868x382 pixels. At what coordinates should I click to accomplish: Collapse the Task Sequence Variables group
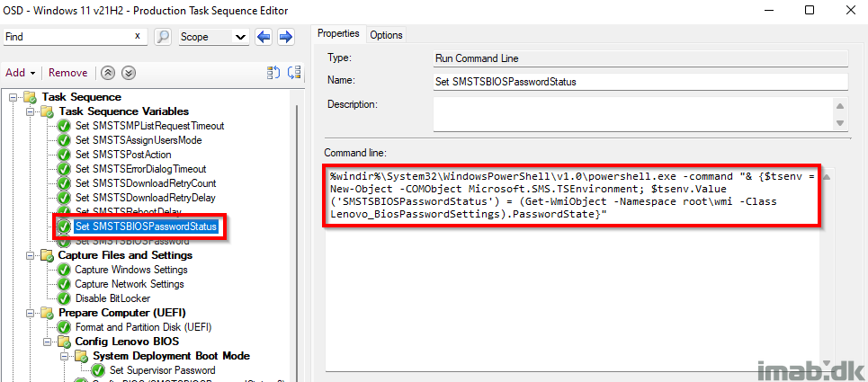[x=30, y=111]
